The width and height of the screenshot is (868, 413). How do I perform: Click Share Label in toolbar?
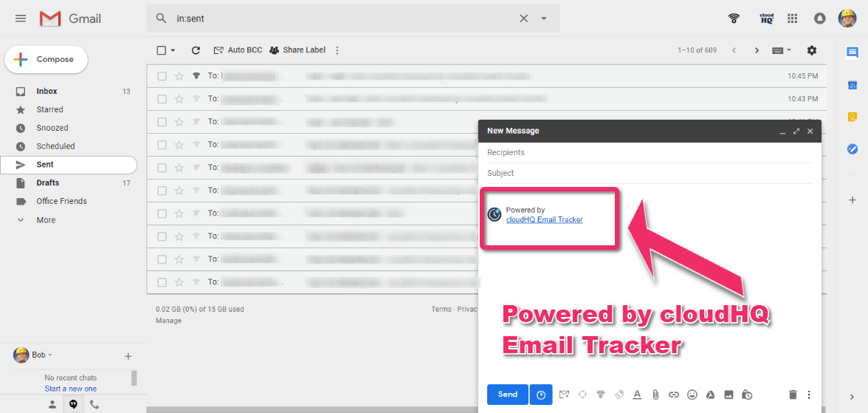(x=298, y=50)
